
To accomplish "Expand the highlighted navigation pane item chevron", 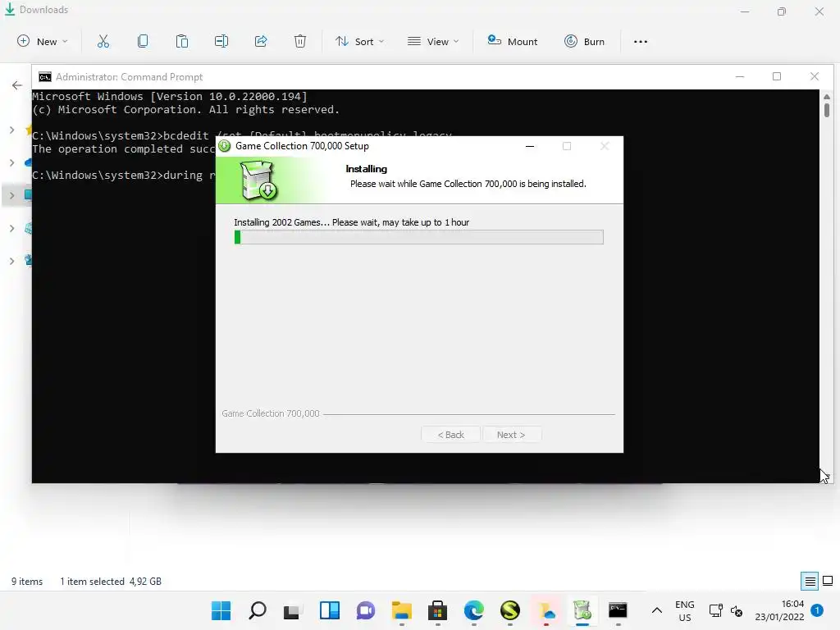I will click(x=11, y=195).
